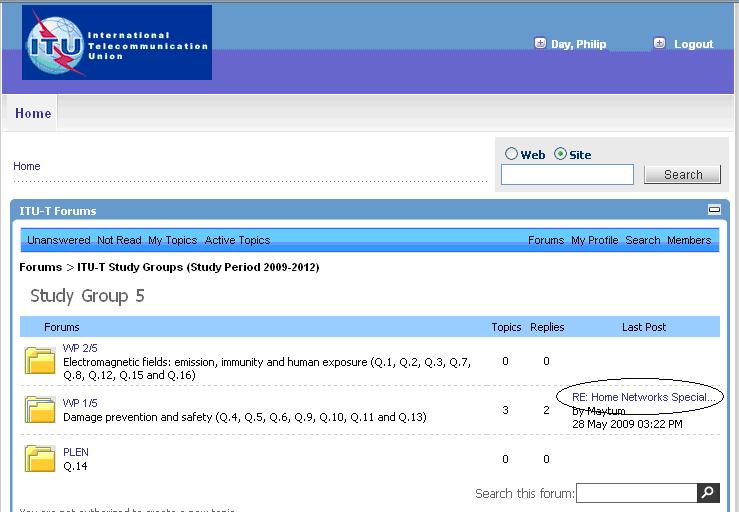This screenshot has width=739, height=512.
Task: Click the plus icon beside Day, Philip
Action: coord(540,43)
